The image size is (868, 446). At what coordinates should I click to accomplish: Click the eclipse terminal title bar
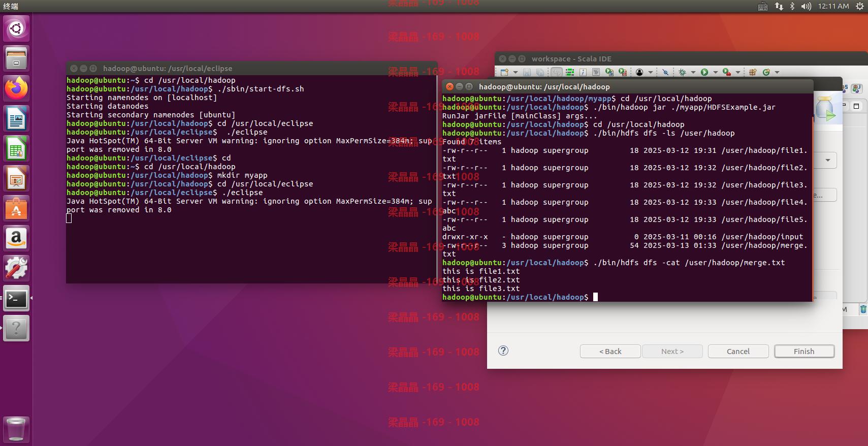[x=251, y=68]
